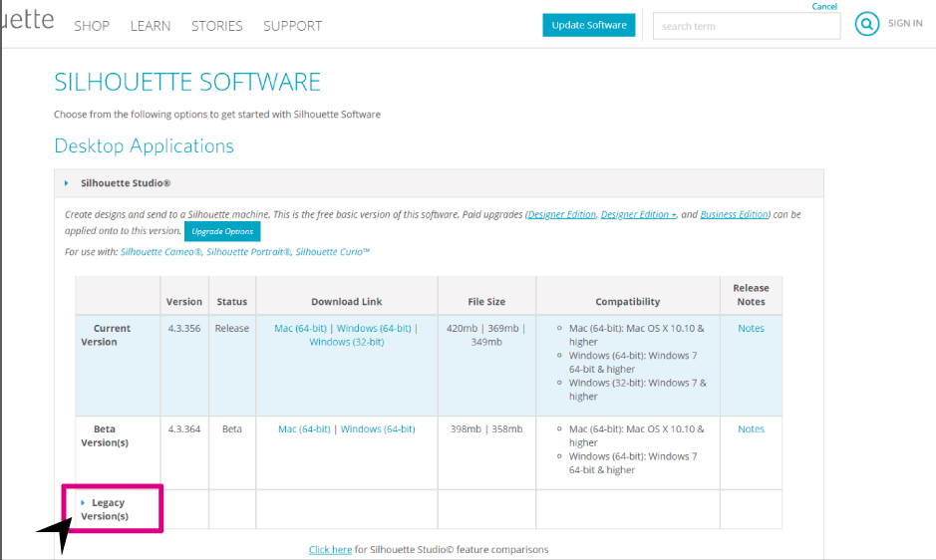Open the SUPPORT menu
936x560 pixels.
[292, 26]
